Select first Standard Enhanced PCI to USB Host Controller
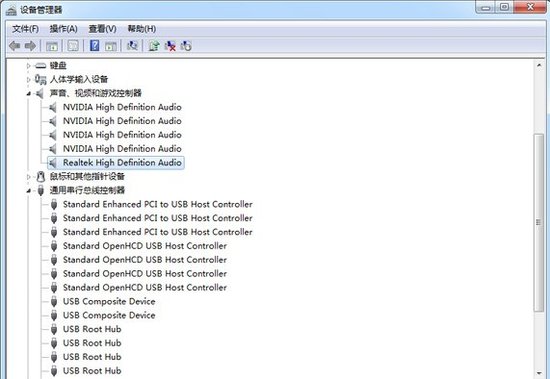This screenshot has width=550, height=379. [x=157, y=204]
